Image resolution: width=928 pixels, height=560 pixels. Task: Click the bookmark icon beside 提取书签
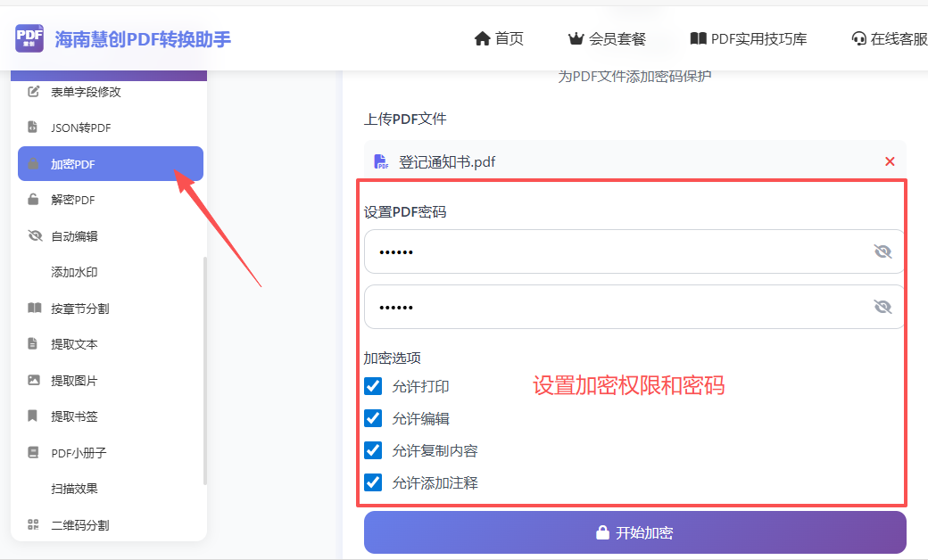(32, 416)
